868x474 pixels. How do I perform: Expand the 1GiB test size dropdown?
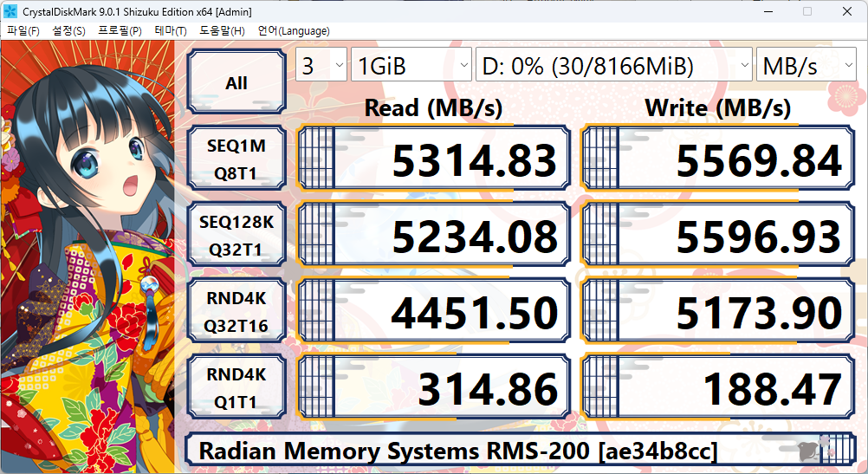(410, 66)
